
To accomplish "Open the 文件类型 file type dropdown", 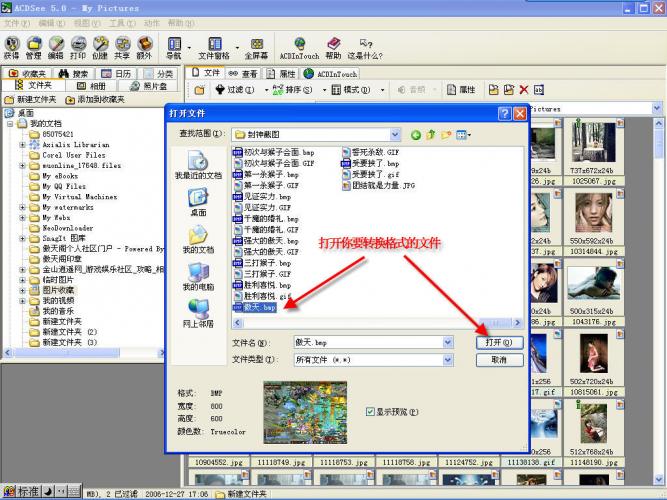I will 446,359.
